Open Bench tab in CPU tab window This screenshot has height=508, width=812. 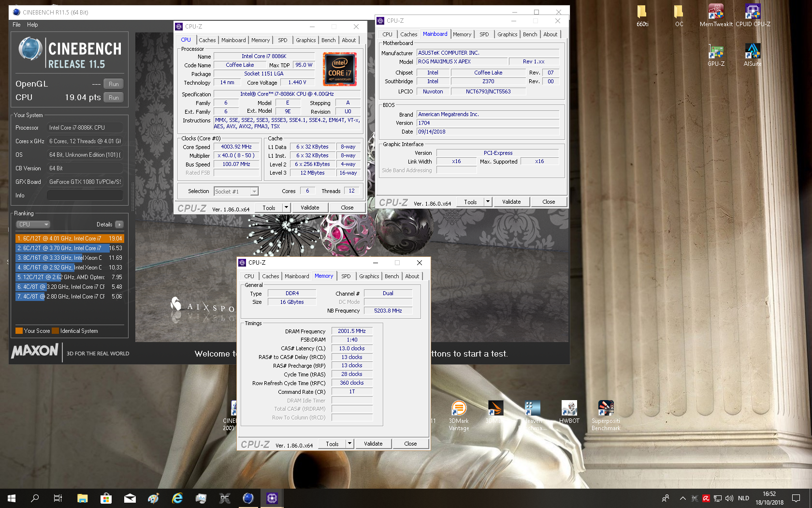click(328, 40)
